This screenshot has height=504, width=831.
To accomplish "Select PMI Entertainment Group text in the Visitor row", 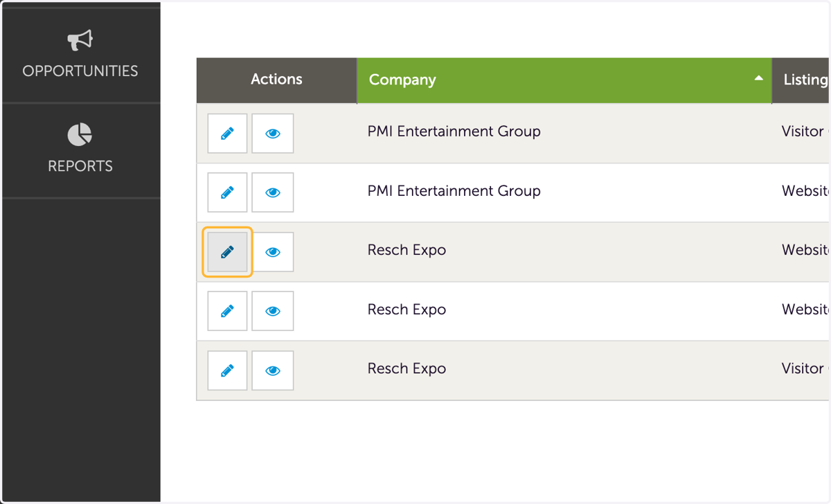I will point(454,132).
